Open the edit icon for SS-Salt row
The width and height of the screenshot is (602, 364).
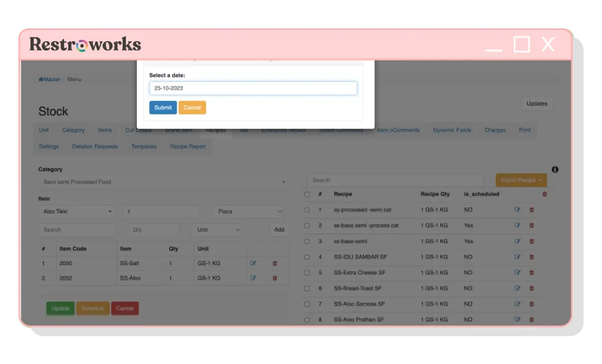(253, 263)
